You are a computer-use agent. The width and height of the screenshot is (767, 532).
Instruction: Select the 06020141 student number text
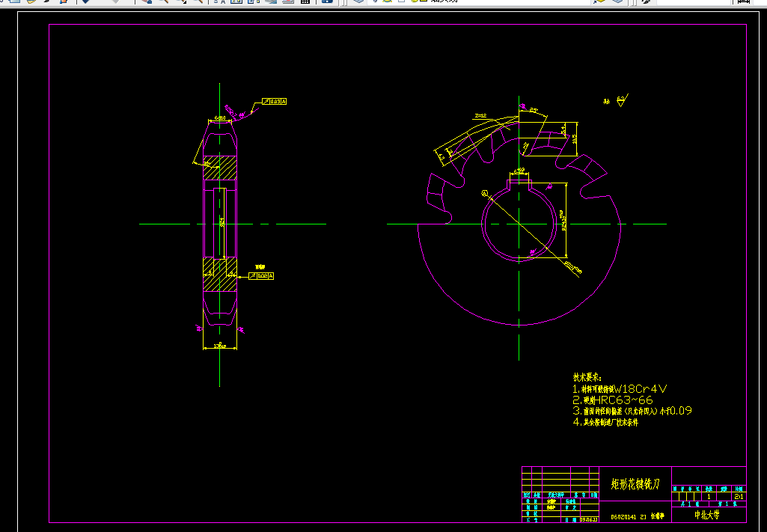tap(624, 517)
